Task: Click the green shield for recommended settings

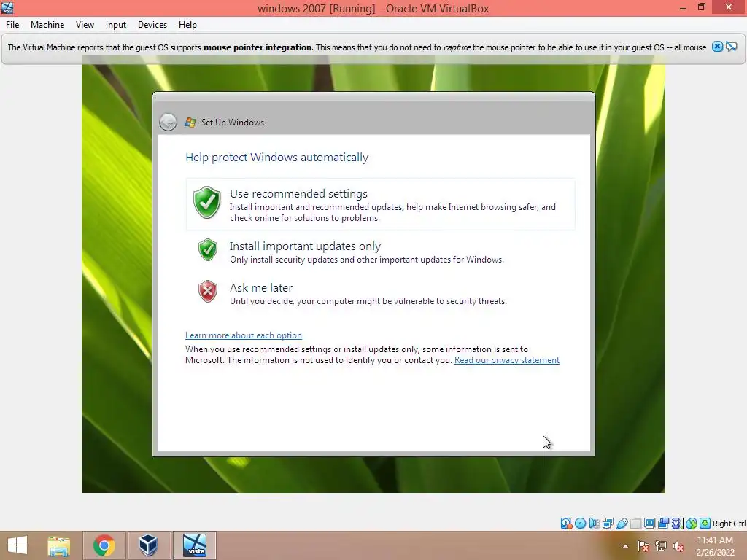Action: pyautogui.click(x=206, y=203)
